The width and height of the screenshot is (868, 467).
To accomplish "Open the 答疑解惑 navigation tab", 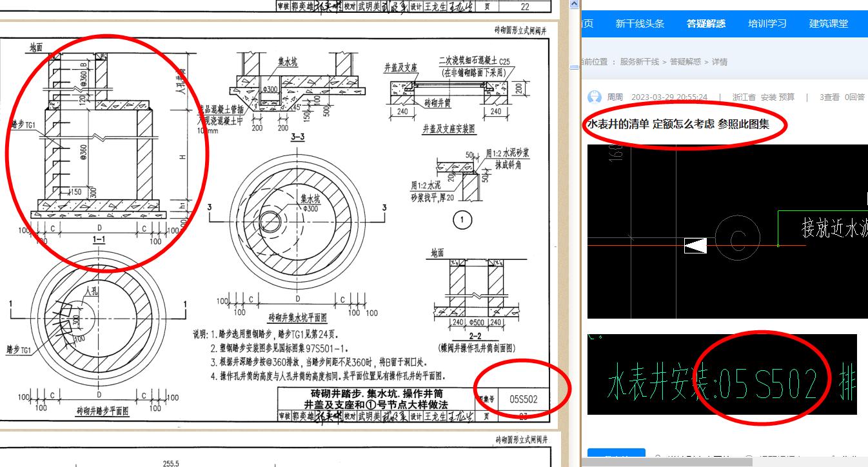I will (x=706, y=23).
